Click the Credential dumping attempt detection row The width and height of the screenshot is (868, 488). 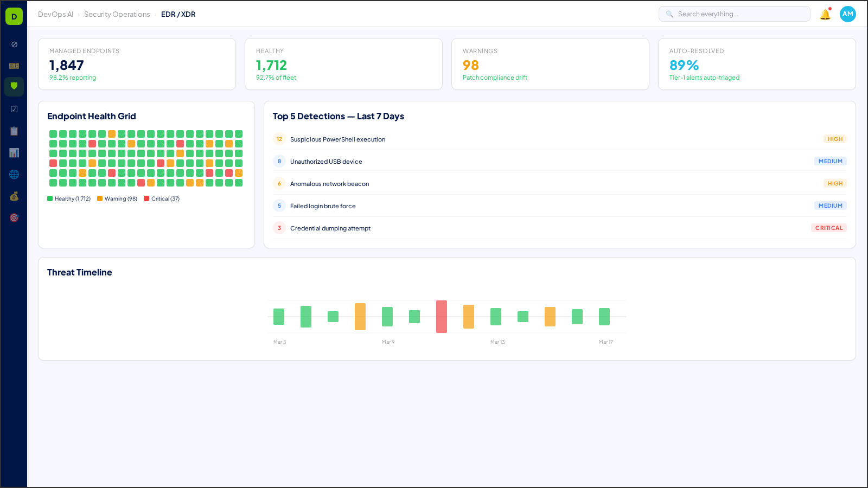click(x=330, y=228)
